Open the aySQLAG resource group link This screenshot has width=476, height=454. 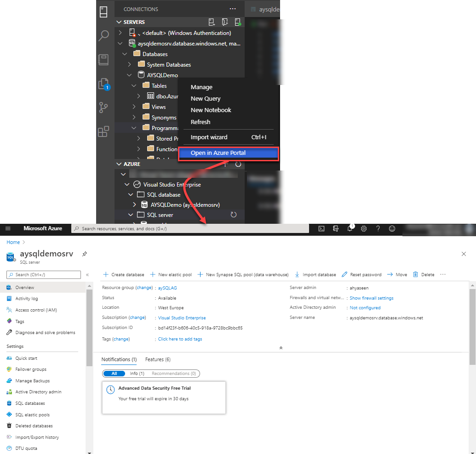click(167, 288)
